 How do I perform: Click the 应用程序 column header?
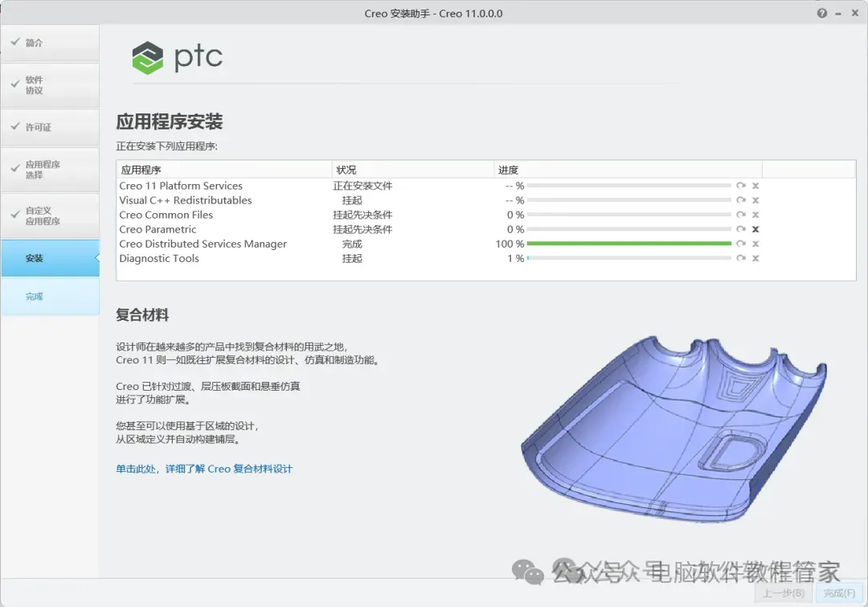(224, 170)
